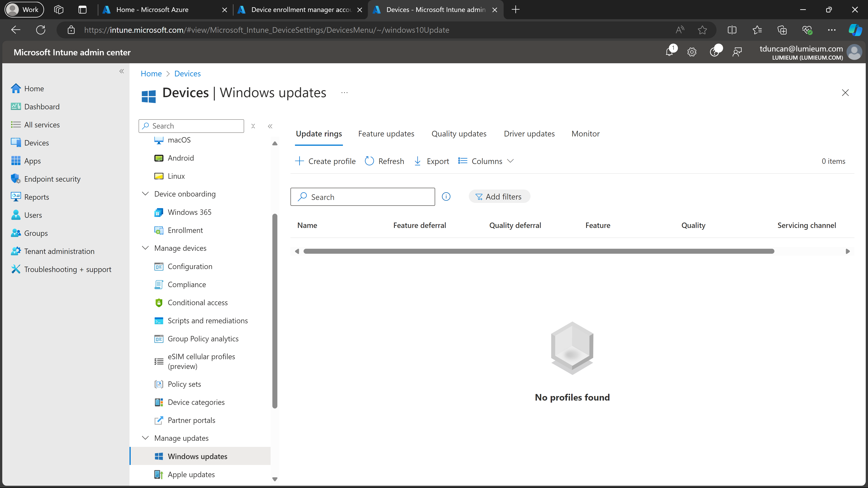
Task: Click horizontal table scrollbar thumb
Action: coord(538,251)
